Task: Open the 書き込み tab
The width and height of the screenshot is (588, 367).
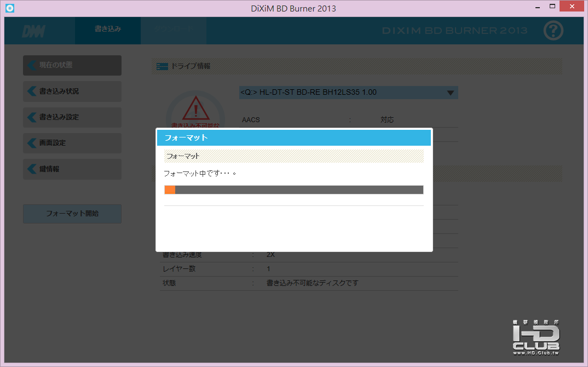Action: 108,30
